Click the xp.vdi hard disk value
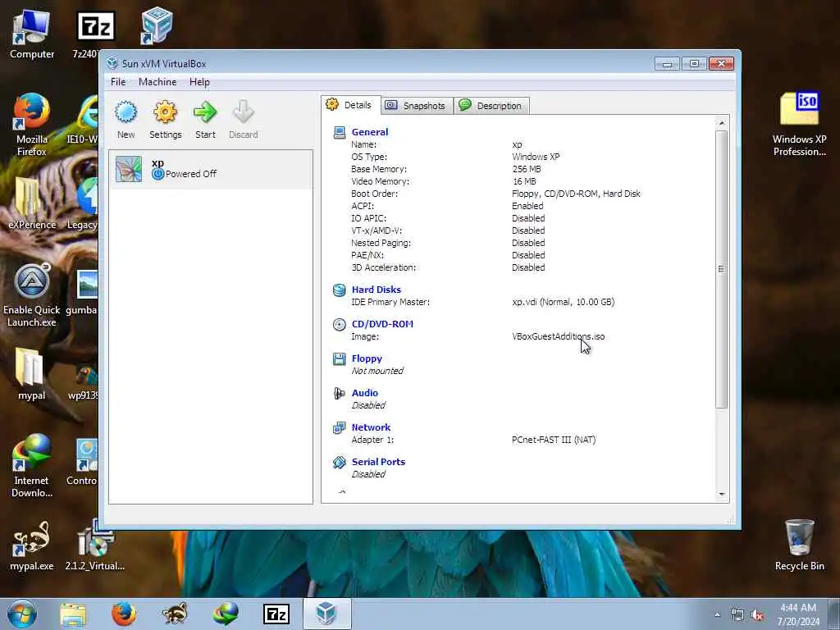 coord(563,302)
